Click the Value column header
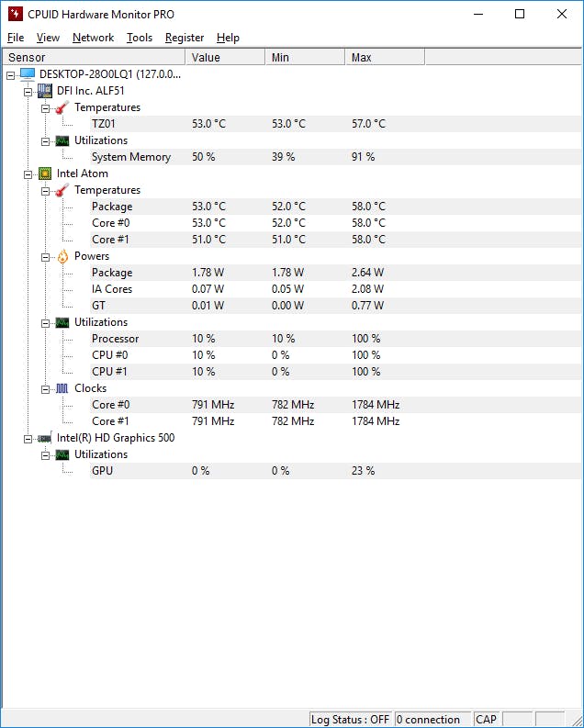 pyautogui.click(x=225, y=57)
